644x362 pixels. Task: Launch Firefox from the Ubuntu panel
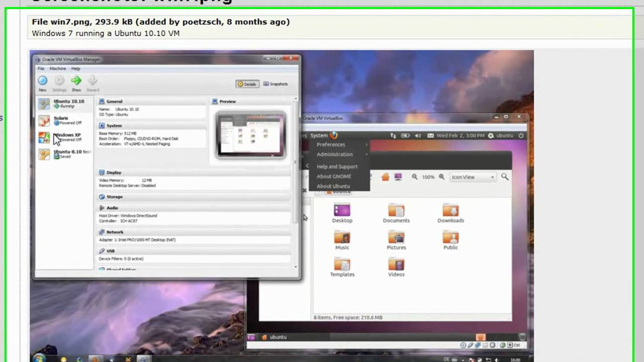coord(334,135)
